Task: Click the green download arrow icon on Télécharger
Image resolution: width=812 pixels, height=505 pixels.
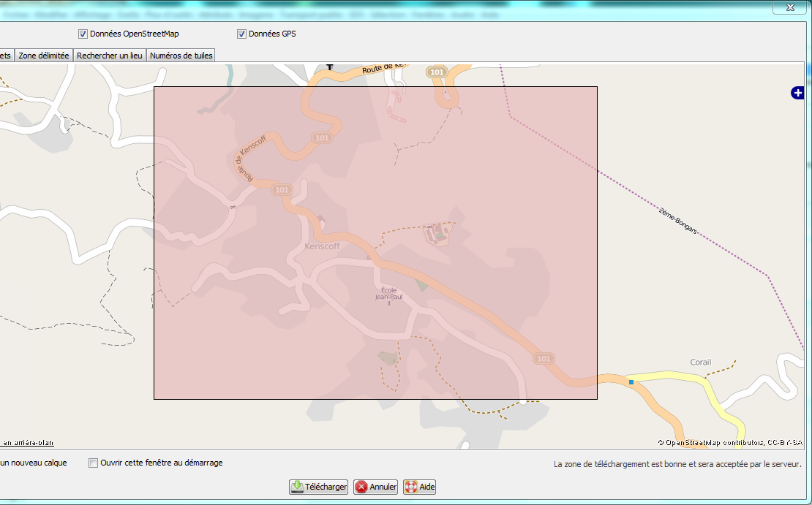Action: coord(297,487)
